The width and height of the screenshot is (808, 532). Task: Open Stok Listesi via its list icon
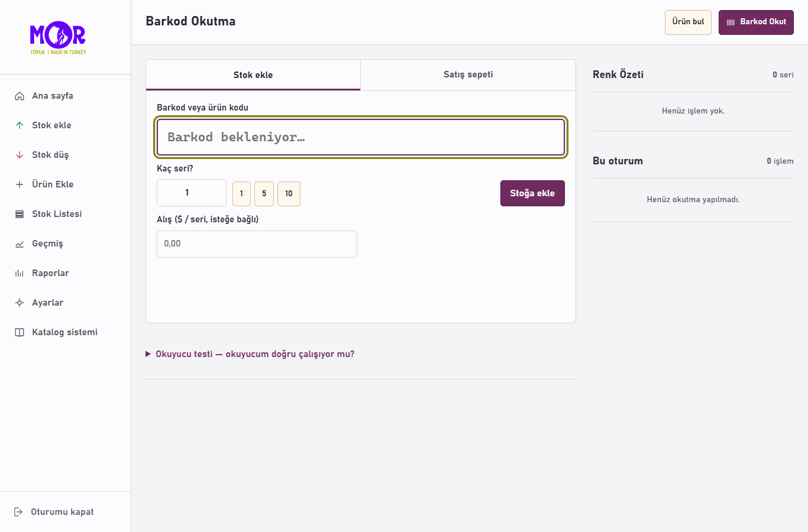[x=20, y=214]
